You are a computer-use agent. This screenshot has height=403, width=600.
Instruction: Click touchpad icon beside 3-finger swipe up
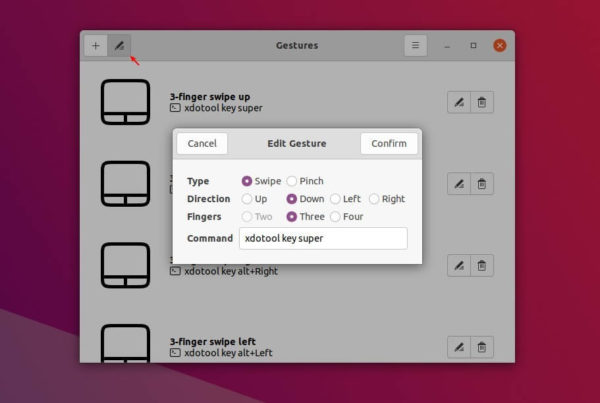[125, 102]
